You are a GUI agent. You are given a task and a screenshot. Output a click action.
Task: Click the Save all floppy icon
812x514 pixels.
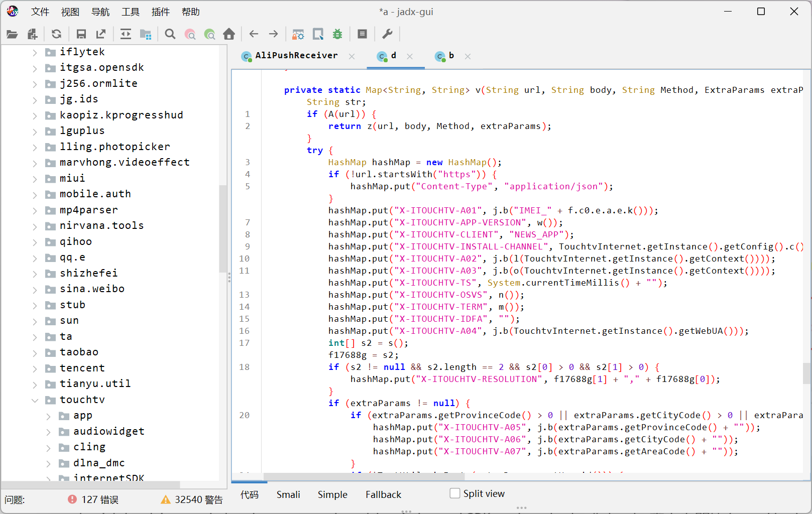[81, 34]
